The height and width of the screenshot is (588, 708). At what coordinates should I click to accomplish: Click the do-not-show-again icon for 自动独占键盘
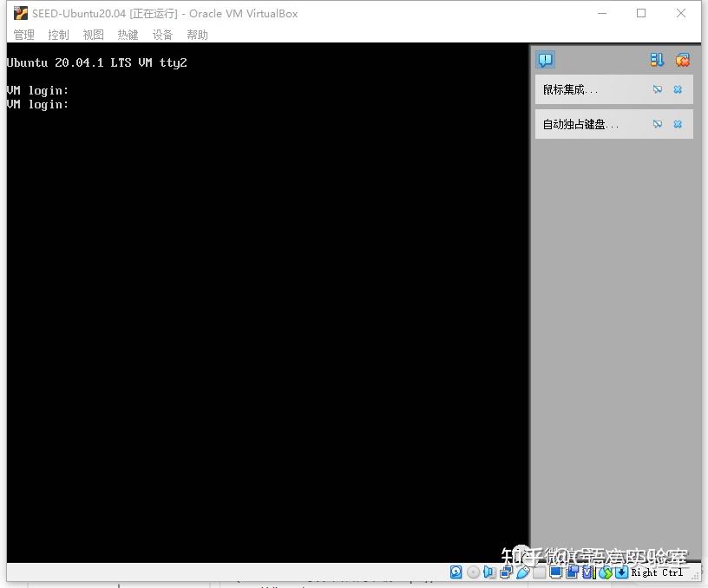(658, 124)
